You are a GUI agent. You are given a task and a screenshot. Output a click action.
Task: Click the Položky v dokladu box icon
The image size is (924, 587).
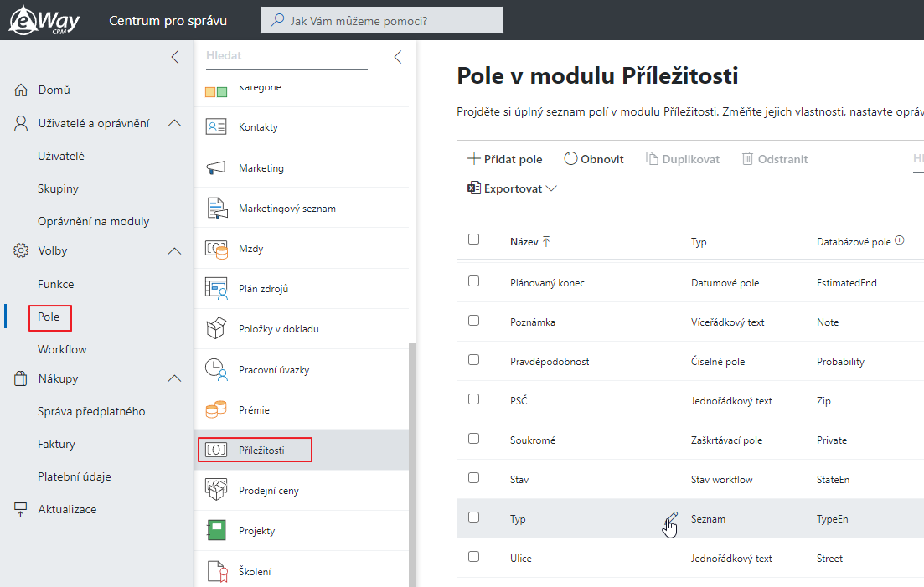[216, 328]
